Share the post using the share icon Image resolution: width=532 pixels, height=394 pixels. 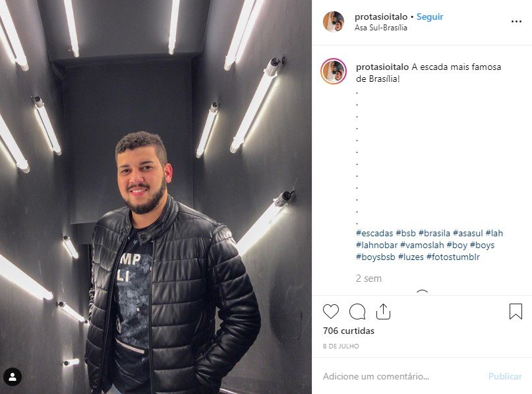(383, 312)
